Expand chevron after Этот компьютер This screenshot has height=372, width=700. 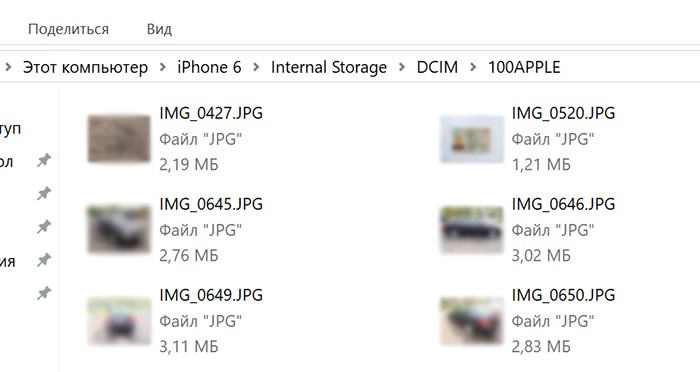click(x=163, y=67)
